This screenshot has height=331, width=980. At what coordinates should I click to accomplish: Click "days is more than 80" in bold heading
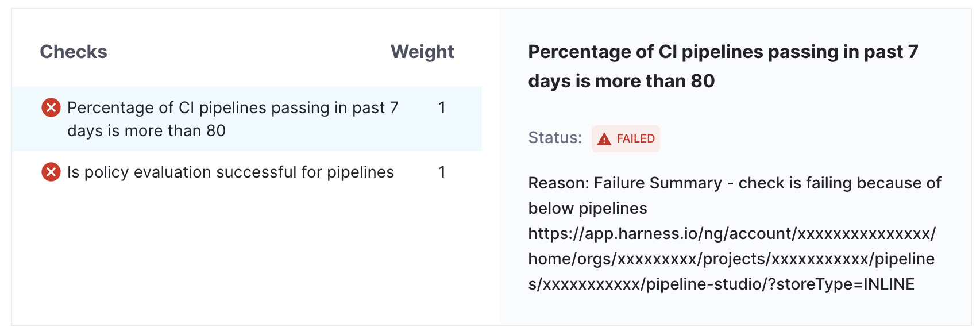(622, 81)
